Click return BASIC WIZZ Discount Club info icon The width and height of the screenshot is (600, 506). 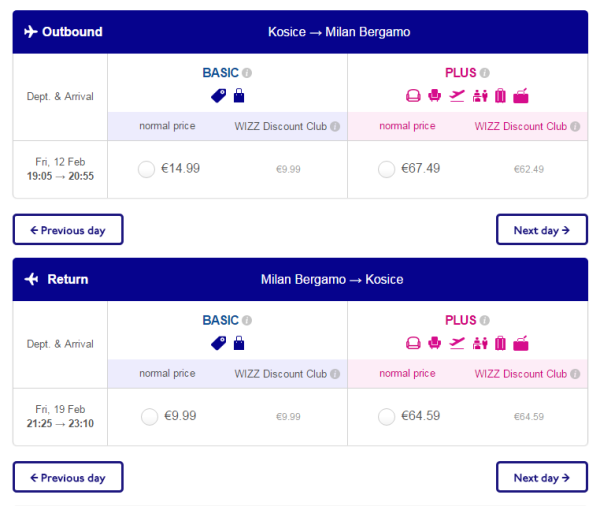pos(335,375)
